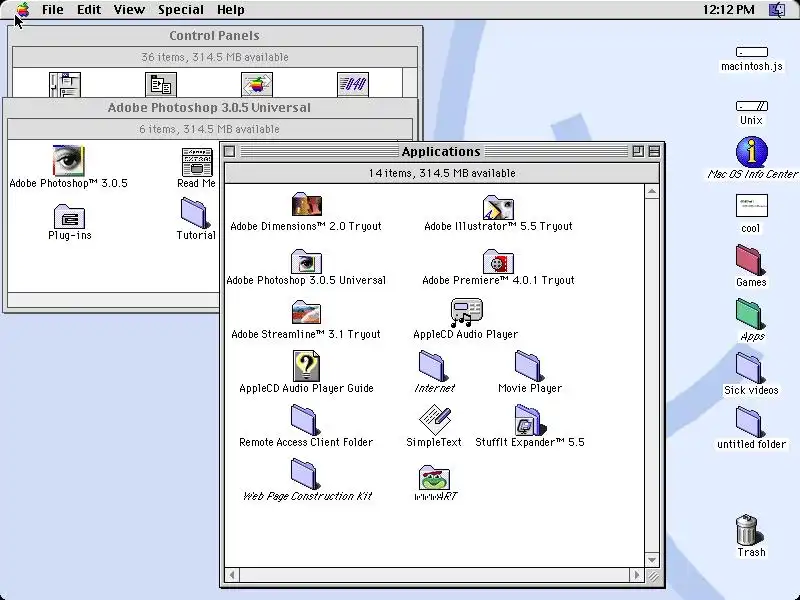The image size is (800, 600).
Task: Select the untitled folder on desktop
Action: click(750, 422)
